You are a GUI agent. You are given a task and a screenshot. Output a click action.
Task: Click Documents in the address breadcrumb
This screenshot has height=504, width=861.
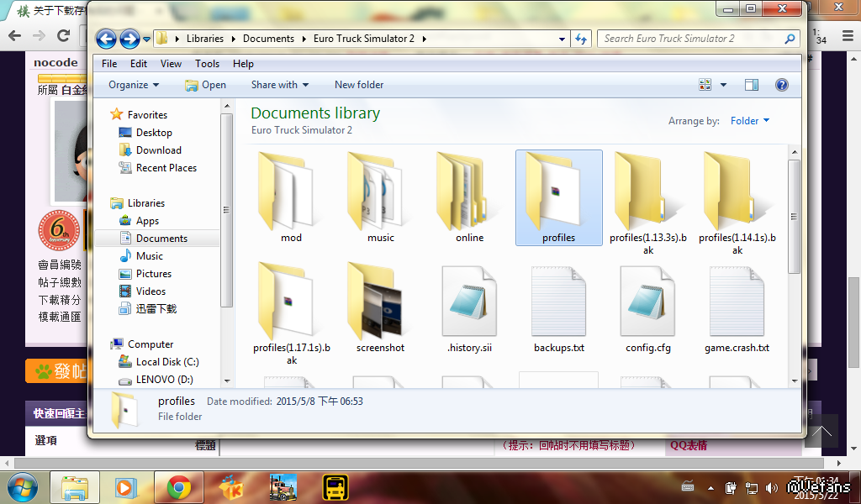click(268, 39)
